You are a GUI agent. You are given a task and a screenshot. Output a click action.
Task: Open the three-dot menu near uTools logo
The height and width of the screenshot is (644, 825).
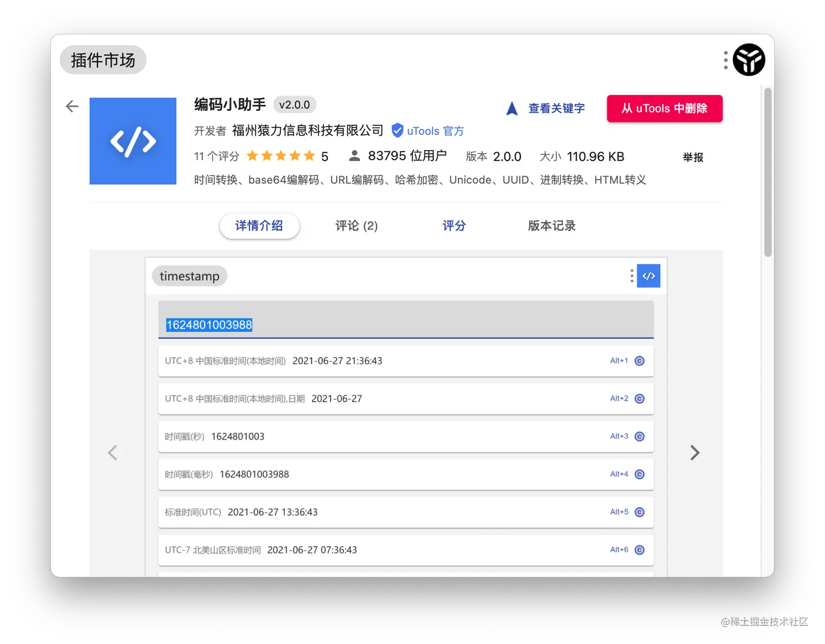(726, 60)
